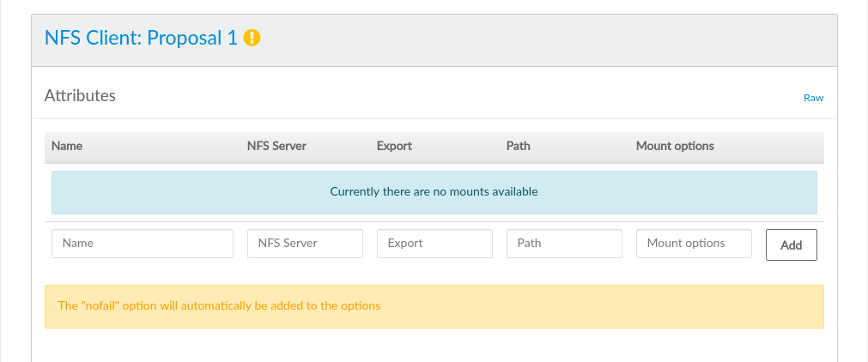Click into the NFS Server input field
Screen dimensions: 868x362
point(305,244)
